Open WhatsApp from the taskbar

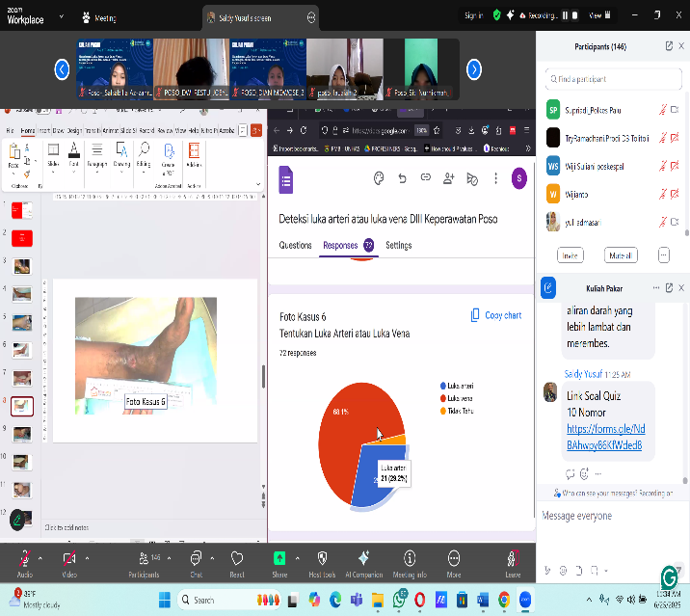pyautogui.click(x=399, y=600)
